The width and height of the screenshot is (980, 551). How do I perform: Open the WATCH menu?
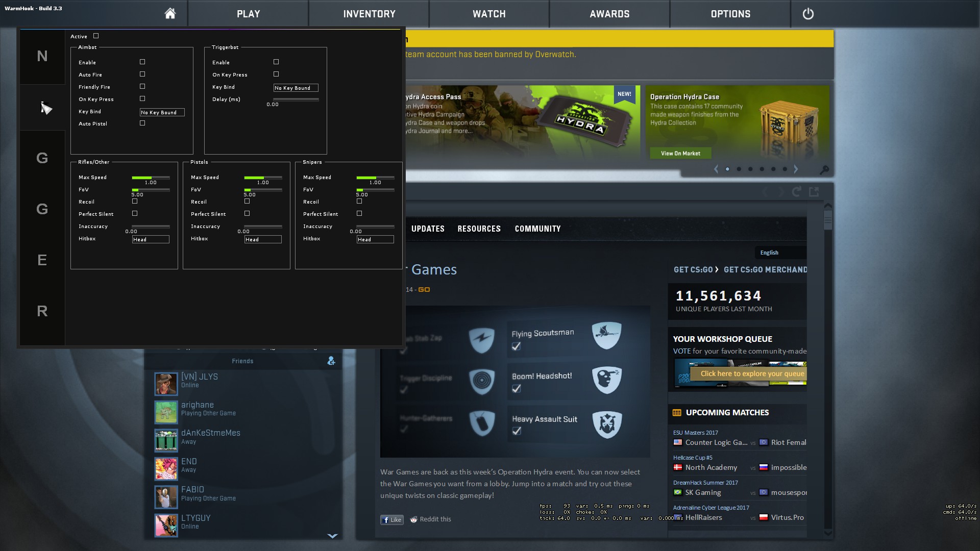pyautogui.click(x=489, y=14)
